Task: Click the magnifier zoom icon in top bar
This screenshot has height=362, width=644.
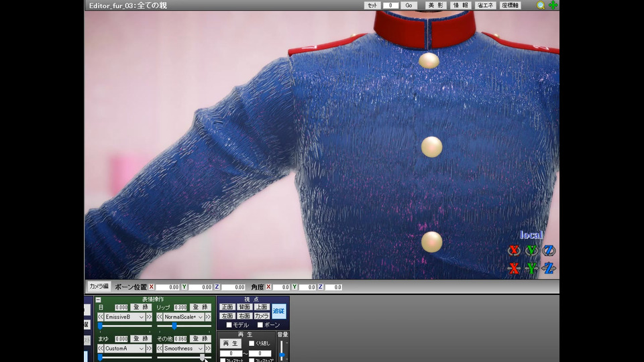Action: pos(541,5)
